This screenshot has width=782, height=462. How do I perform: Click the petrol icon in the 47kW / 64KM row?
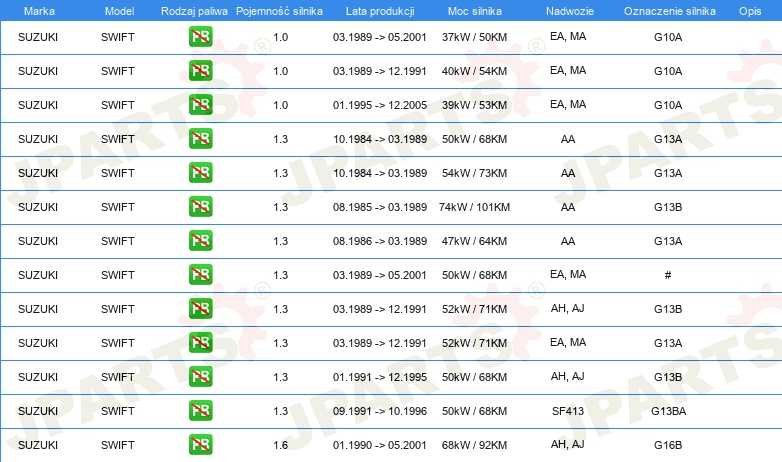pos(200,240)
